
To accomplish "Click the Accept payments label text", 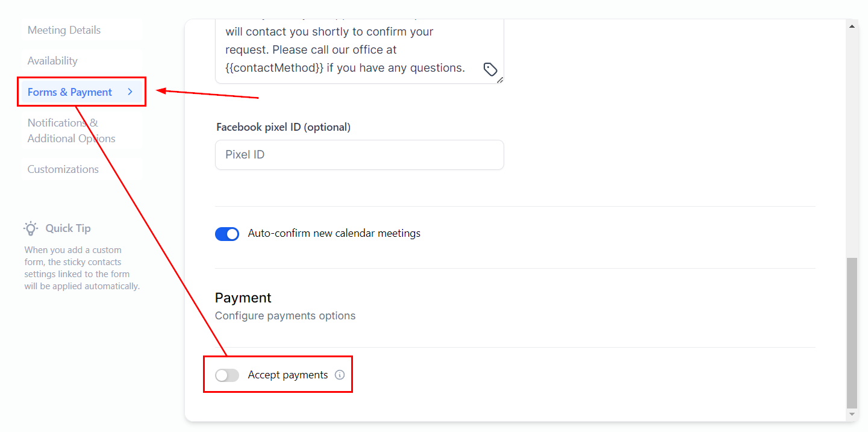I will click(x=288, y=375).
